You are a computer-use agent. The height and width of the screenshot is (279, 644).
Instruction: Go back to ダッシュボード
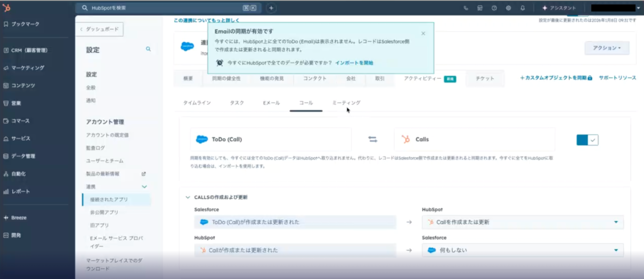[100, 29]
